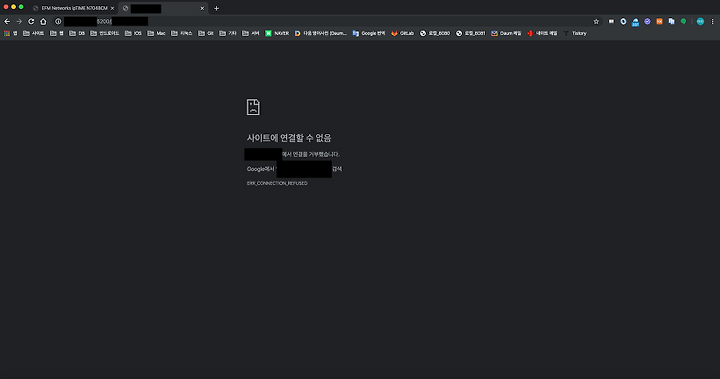Open the 네이버 메일 bookmark
Image resolution: width=720 pixels, height=379 pixels.
coord(542,33)
